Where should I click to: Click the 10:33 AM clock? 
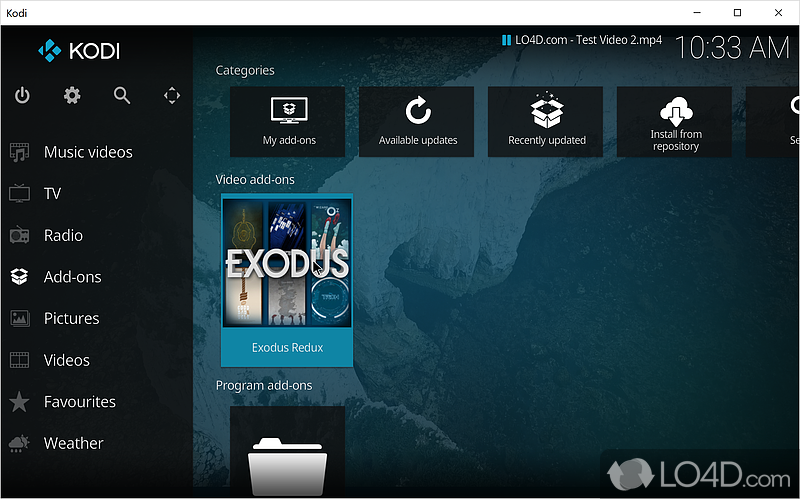pos(732,48)
